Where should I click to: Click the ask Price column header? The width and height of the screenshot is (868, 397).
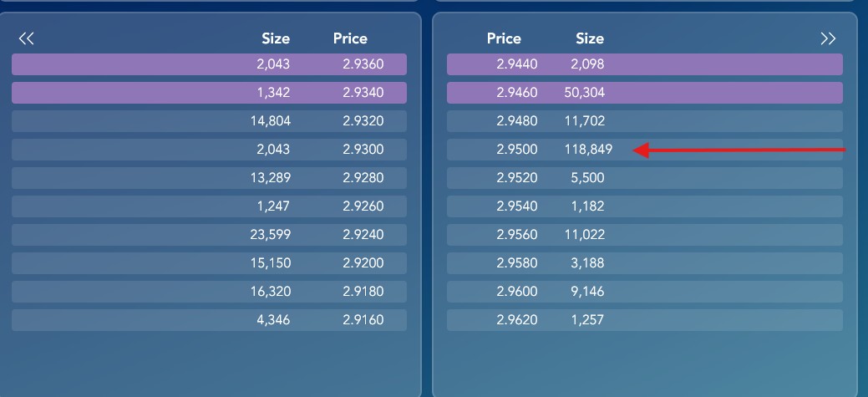click(x=504, y=38)
